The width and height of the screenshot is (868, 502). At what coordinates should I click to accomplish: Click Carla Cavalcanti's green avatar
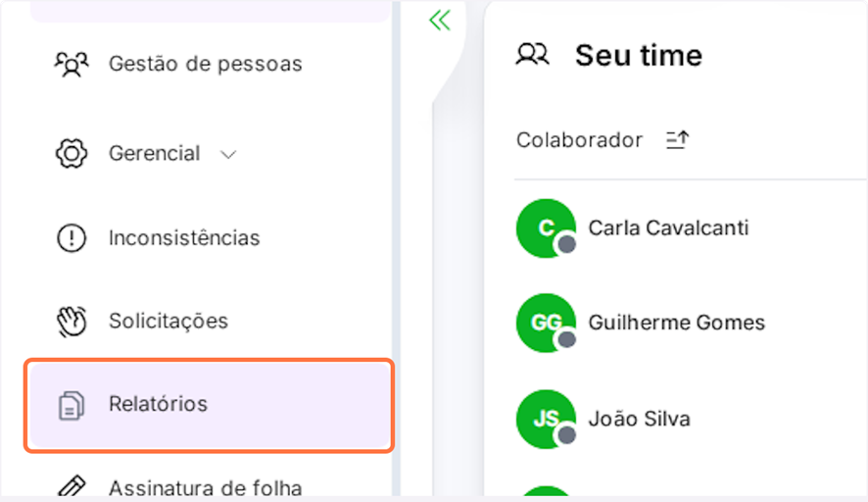click(x=545, y=228)
